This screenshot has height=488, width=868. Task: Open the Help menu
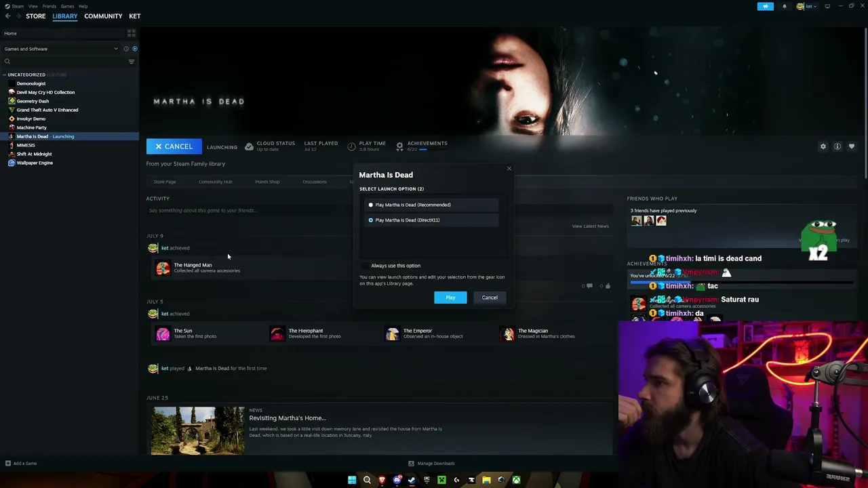[x=83, y=6]
